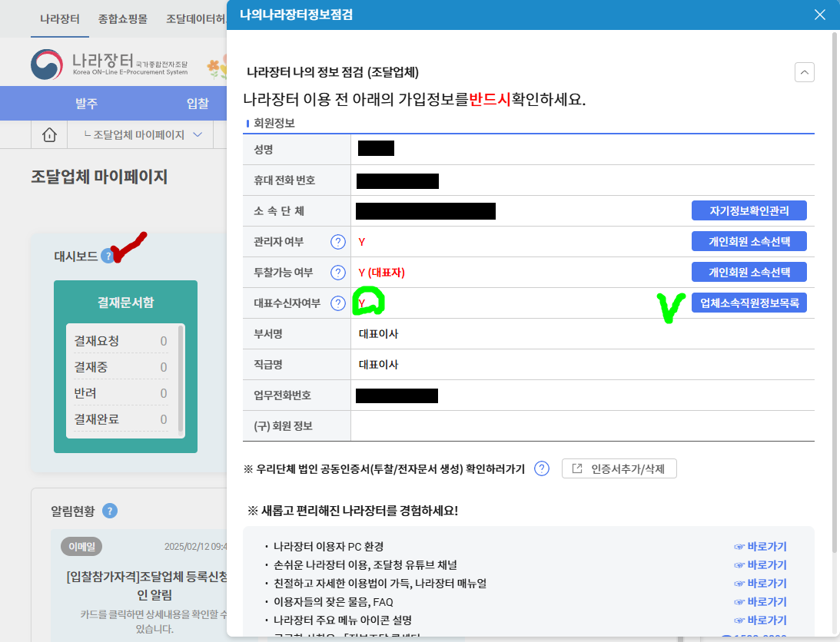The height and width of the screenshot is (642, 840).
Task: Click 반려 row in 결재문서함
Action: point(121,393)
